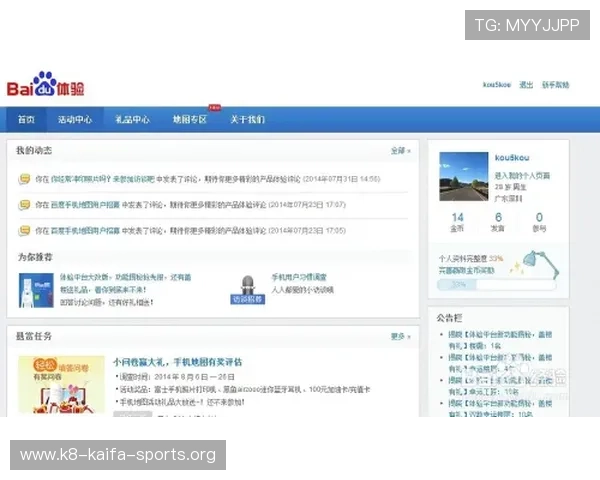Expand 更多 in the 悬赏任务 section
The image size is (600, 480).
[400, 336]
